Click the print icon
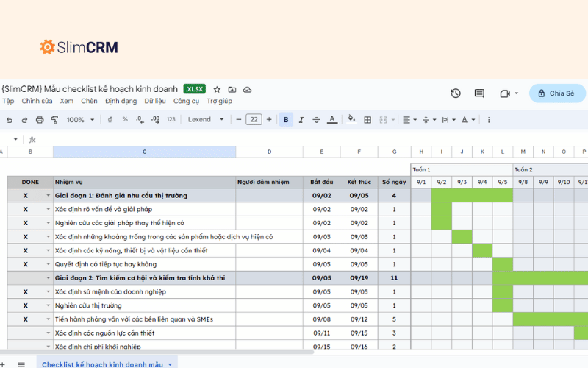Viewport: 588px width, 368px height. (40, 120)
